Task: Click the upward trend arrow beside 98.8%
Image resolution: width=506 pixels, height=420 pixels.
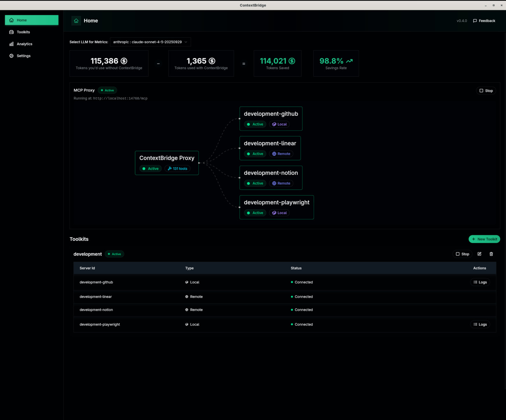Action: pyautogui.click(x=349, y=61)
